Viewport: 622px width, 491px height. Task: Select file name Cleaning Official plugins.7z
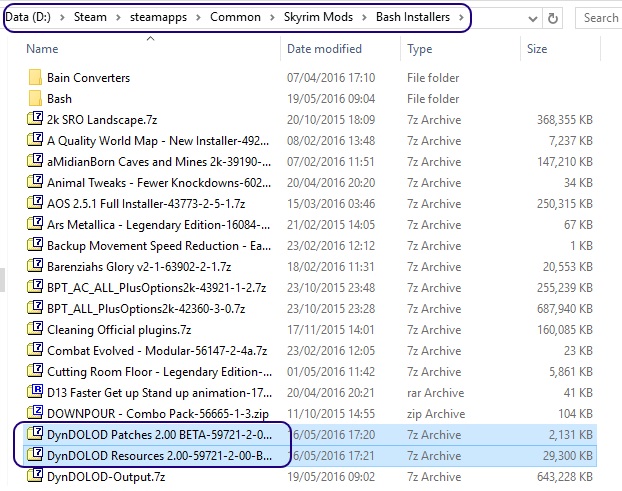coord(119,330)
